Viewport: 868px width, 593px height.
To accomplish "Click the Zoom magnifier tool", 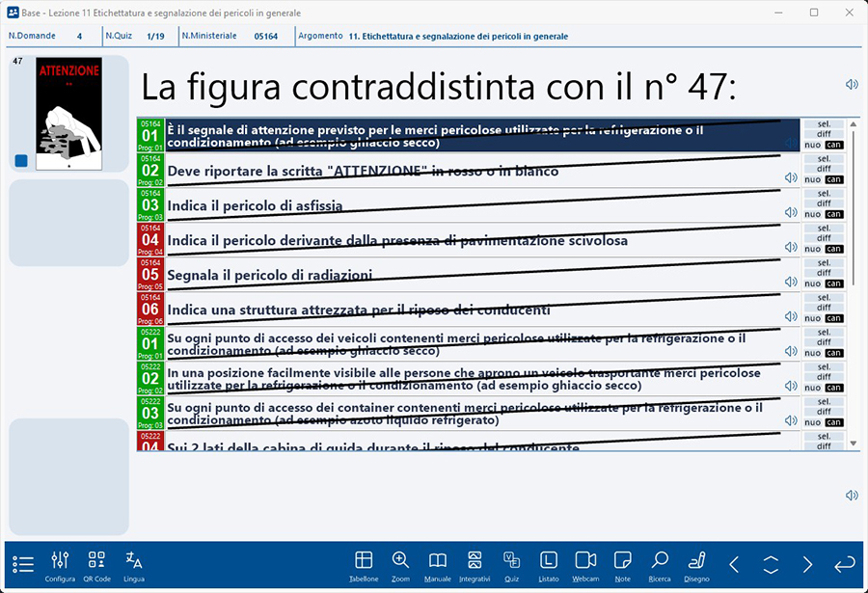I will tap(400, 565).
